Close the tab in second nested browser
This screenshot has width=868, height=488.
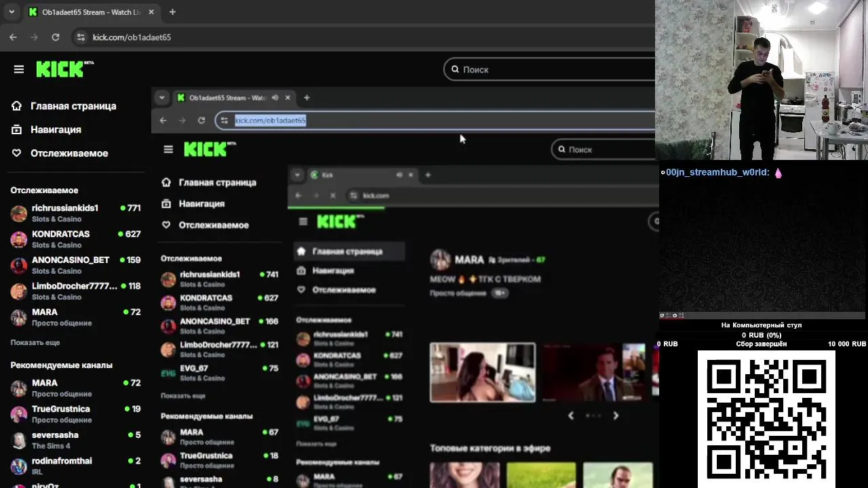point(288,98)
